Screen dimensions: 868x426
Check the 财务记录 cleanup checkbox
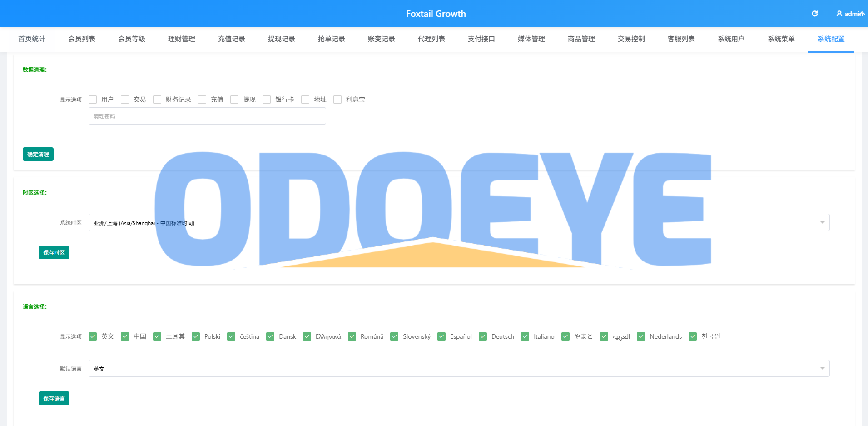click(157, 100)
